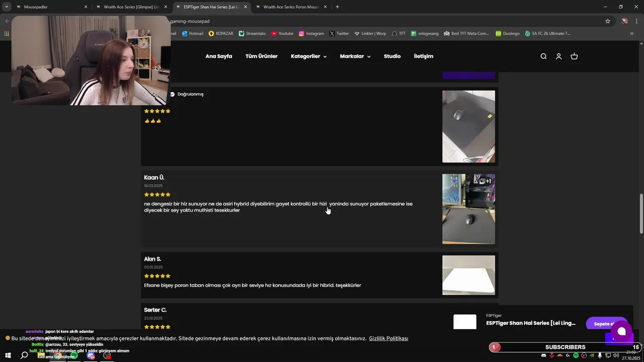Open the EA FC 26 Ultimate Team bookmark

[x=548, y=34]
